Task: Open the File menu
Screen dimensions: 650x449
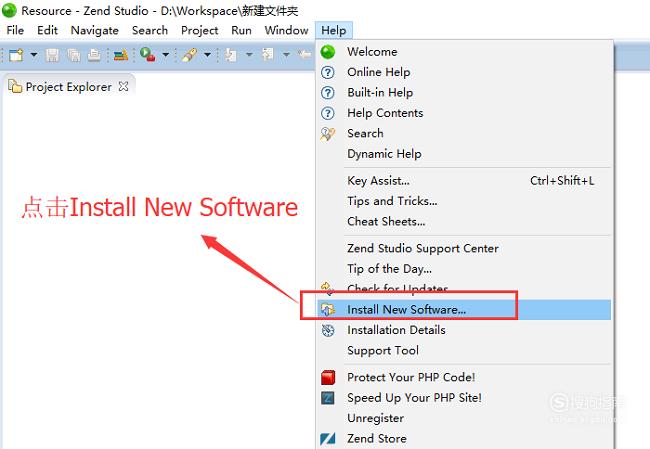Action: [15, 30]
